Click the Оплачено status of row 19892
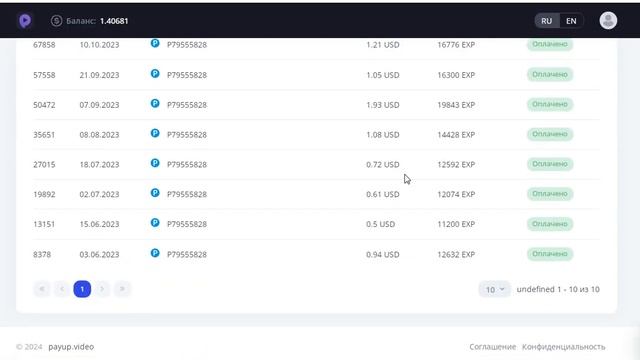640x360 pixels. coord(550,193)
